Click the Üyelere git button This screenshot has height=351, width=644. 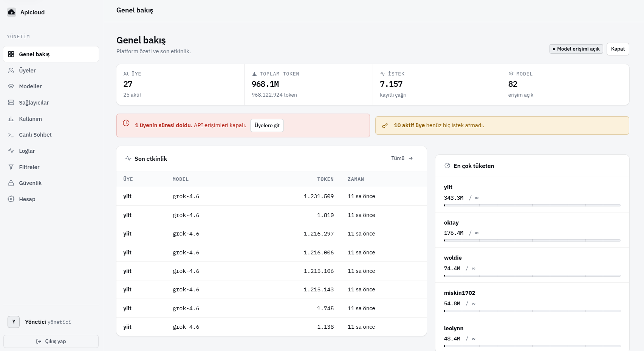pos(267,126)
